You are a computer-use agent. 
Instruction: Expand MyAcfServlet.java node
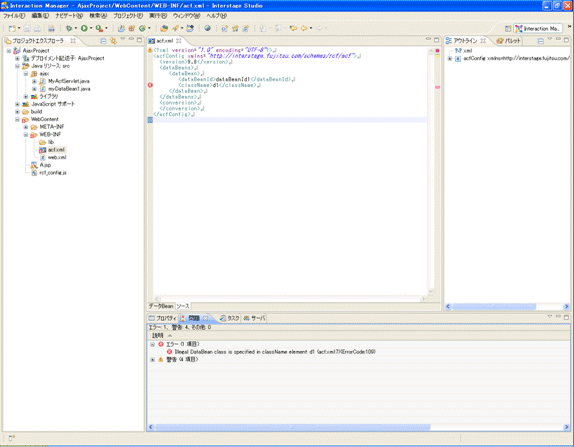pos(34,81)
